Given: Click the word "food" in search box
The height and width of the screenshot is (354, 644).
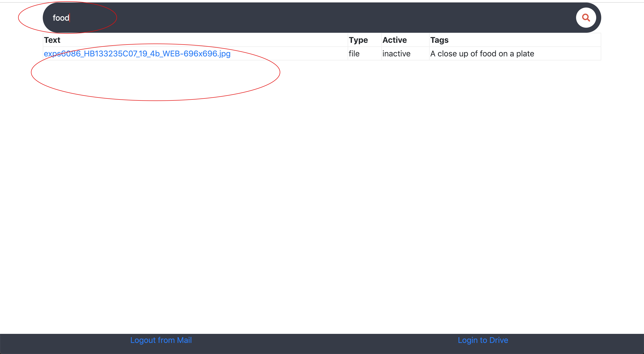Looking at the screenshot, I should click(x=61, y=18).
